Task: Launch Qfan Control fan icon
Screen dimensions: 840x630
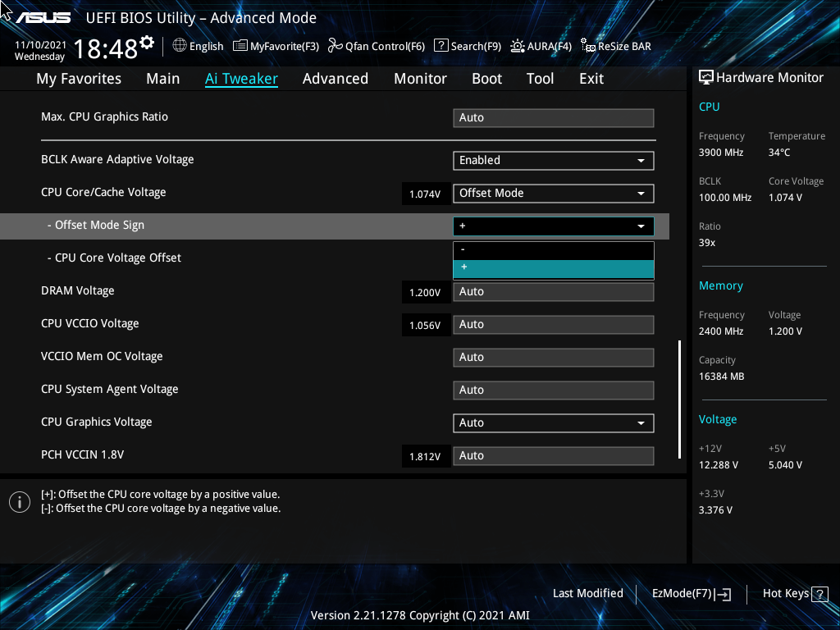Action: [336, 46]
